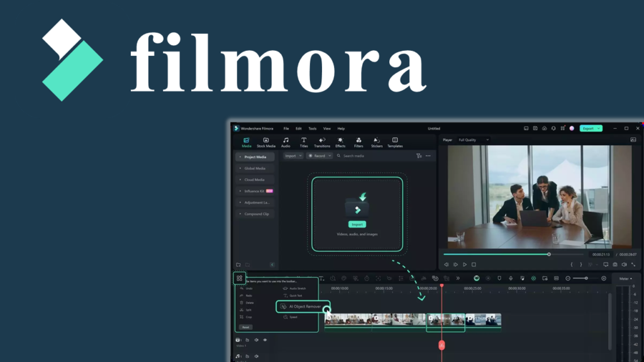Open the File menu
644x362 pixels.
(286, 128)
